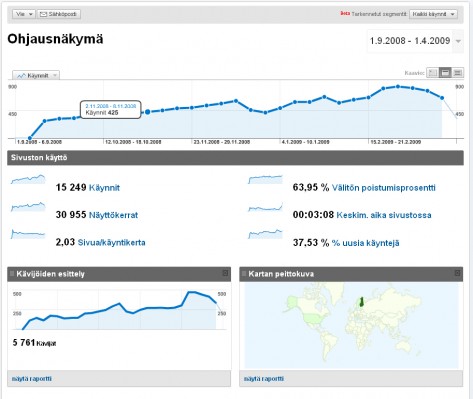Open the Keskim. aika sivustossa link
Viewport: 473px width, 399px height.
384,215
